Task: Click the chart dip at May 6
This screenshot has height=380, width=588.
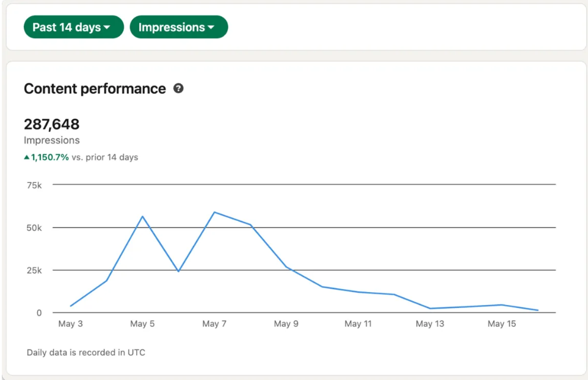Action: pos(178,271)
